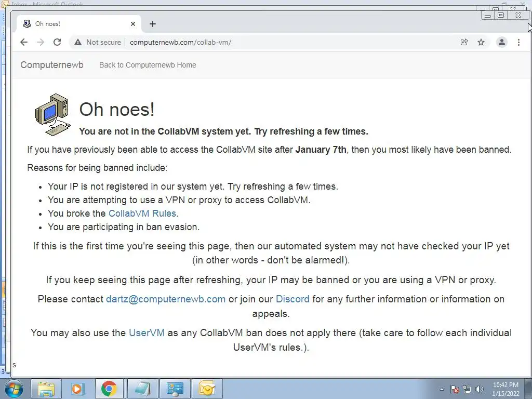The height and width of the screenshot is (399, 532).
Task: Click the browser forward arrow
Action: click(41, 42)
